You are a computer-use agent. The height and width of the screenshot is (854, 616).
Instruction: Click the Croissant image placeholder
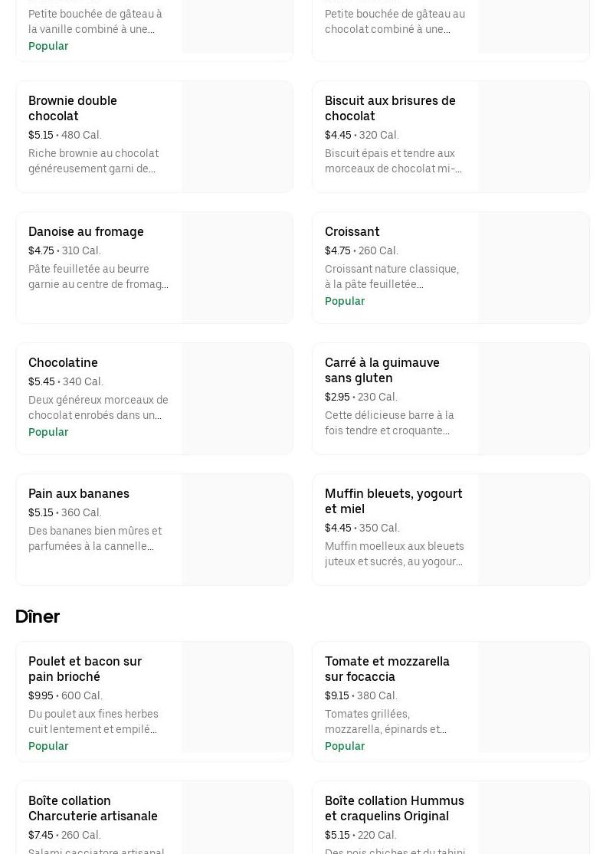click(x=534, y=267)
